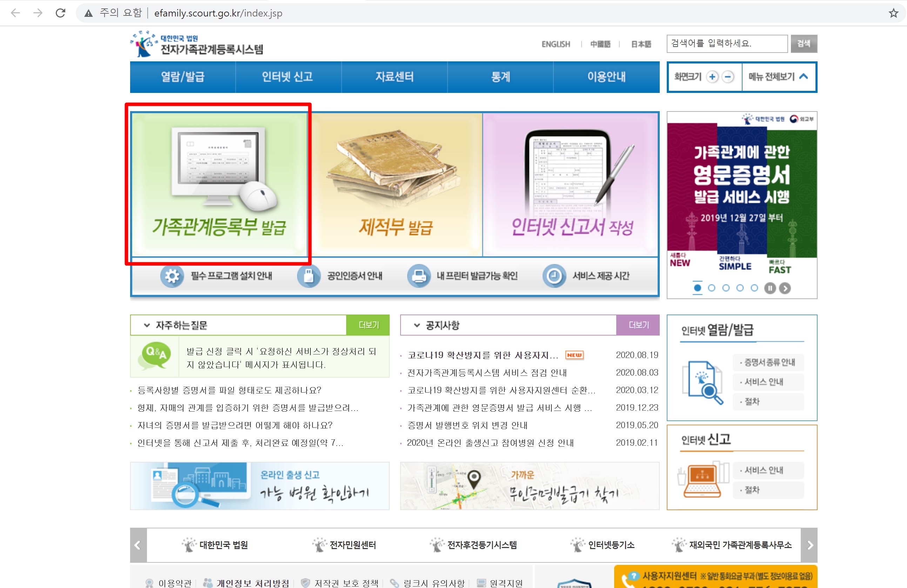
Task: Visit the 전자민원센터 related site
Action: click(x=344, y=545)
